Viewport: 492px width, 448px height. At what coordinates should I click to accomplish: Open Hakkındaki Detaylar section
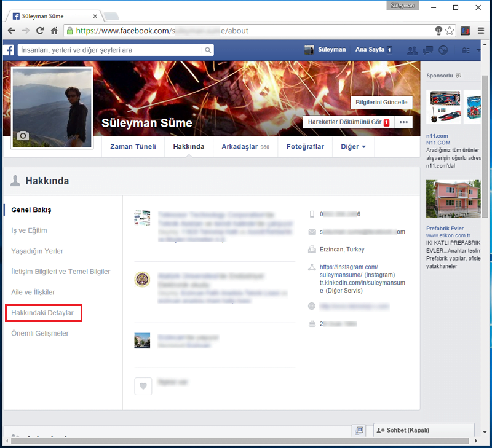point(43,313)
